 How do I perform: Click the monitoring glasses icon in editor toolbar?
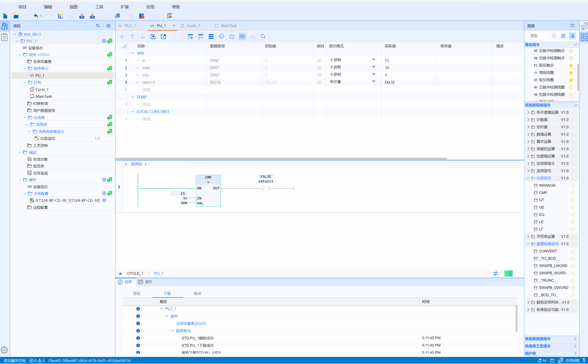click(242, 37)
